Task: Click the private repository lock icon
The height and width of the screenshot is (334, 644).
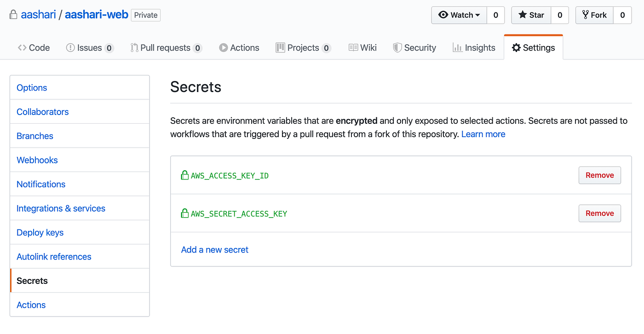Action: click(x=13, y=15)
